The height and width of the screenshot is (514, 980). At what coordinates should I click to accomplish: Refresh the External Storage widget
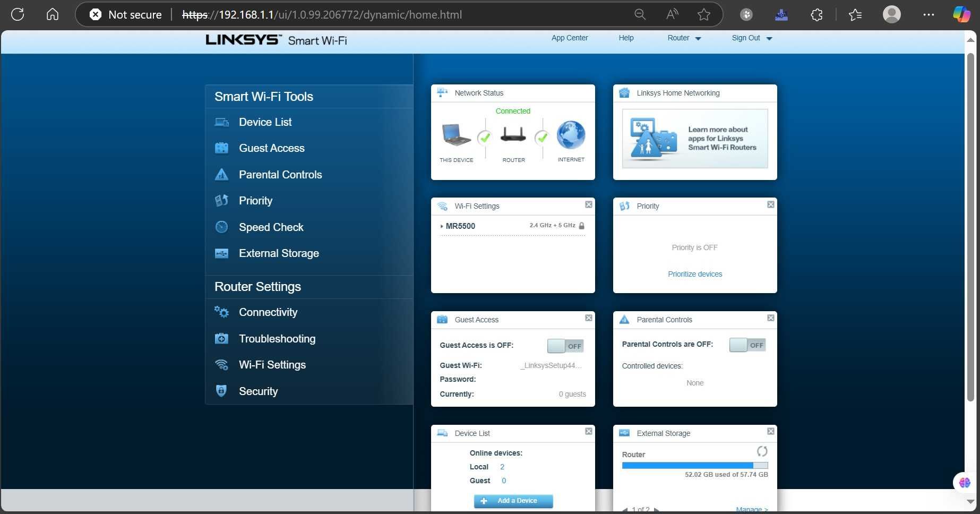click(762, 451)
